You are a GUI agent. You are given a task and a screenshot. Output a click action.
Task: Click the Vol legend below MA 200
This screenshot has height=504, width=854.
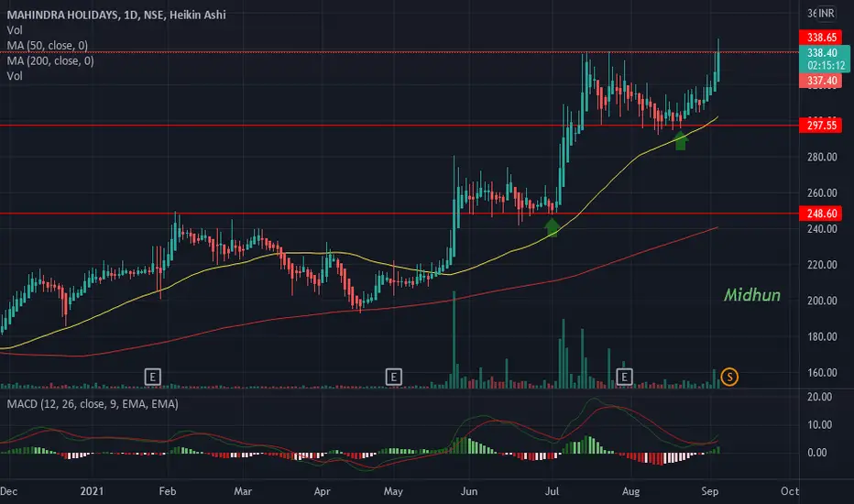[x=15, y=76]
